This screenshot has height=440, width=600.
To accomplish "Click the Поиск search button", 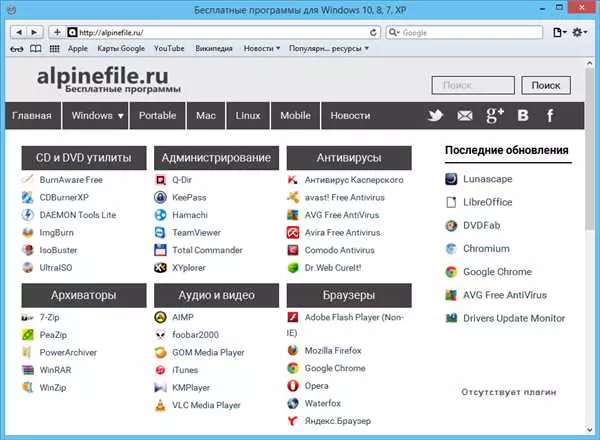I will coord(546,85).
